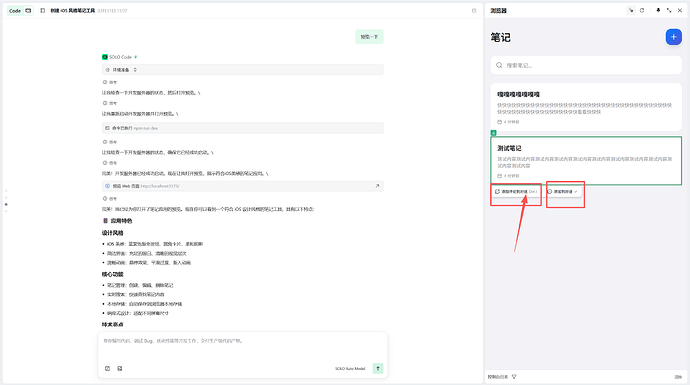The image size is (690, 385).
Task: Click the text at bottom-right of browser panel
Action: click(678, 377)
